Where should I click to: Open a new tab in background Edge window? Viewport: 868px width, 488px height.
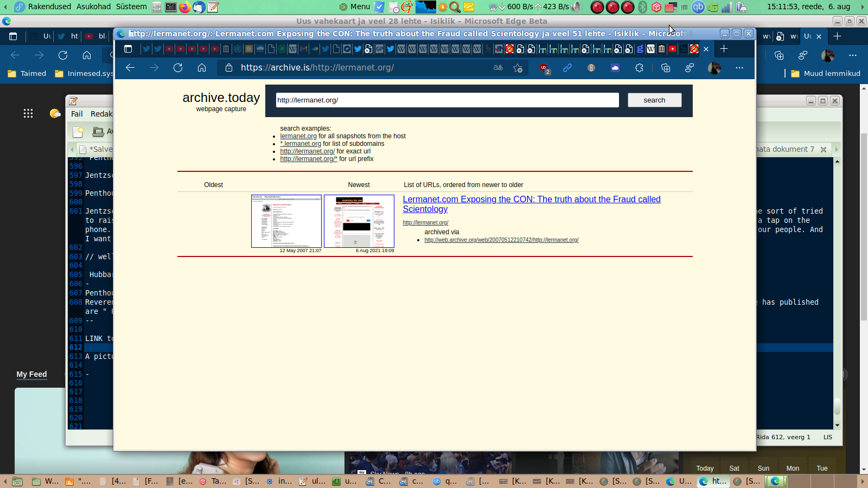pyautogui.click(x=838, y=36)
